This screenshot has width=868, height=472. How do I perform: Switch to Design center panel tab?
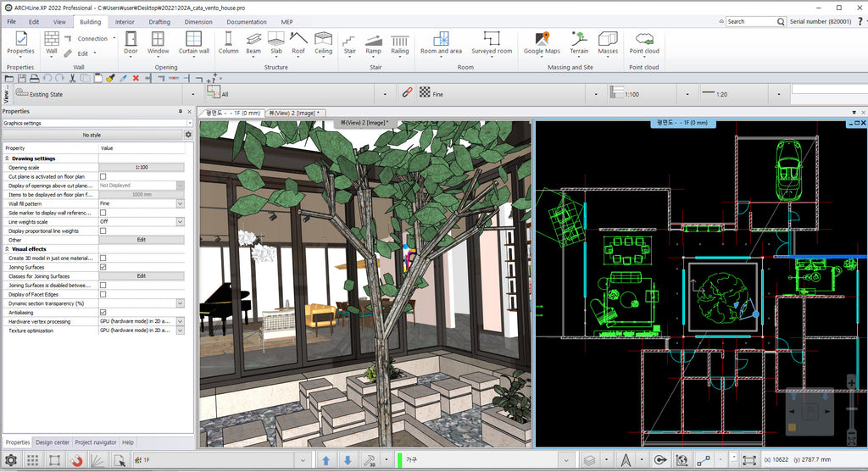coord(53,442)
